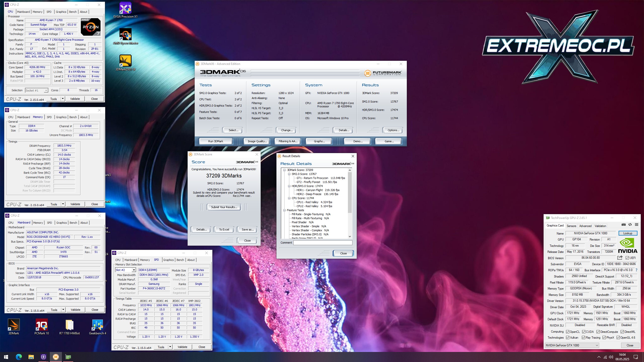Toggle UEFI checkbox in GPU-Z

[627, 258]
